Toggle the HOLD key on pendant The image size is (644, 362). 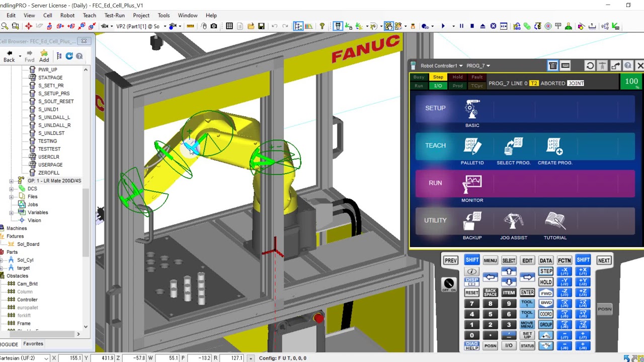pyautogui.click(x=546, y=282)
